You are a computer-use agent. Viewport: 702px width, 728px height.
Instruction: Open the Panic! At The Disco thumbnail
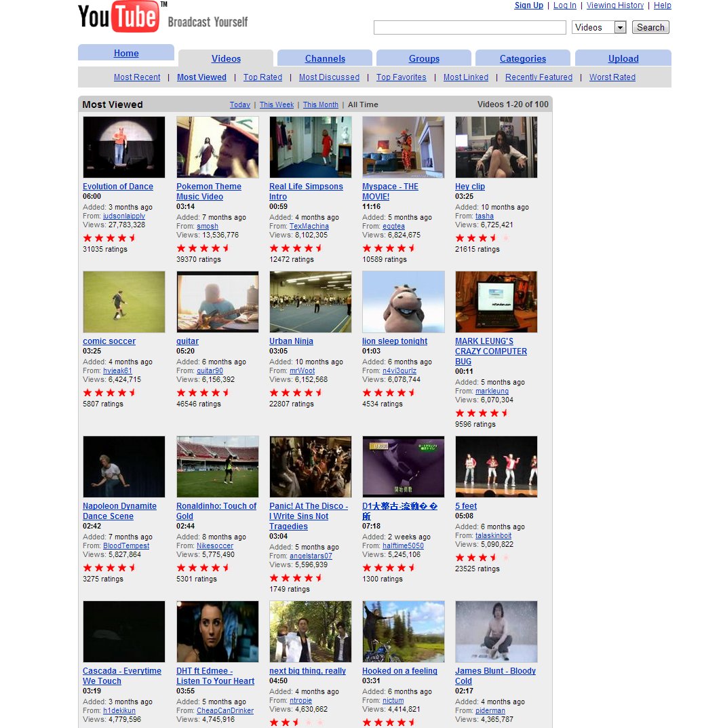pyautogui.click(x=311, y=467)
